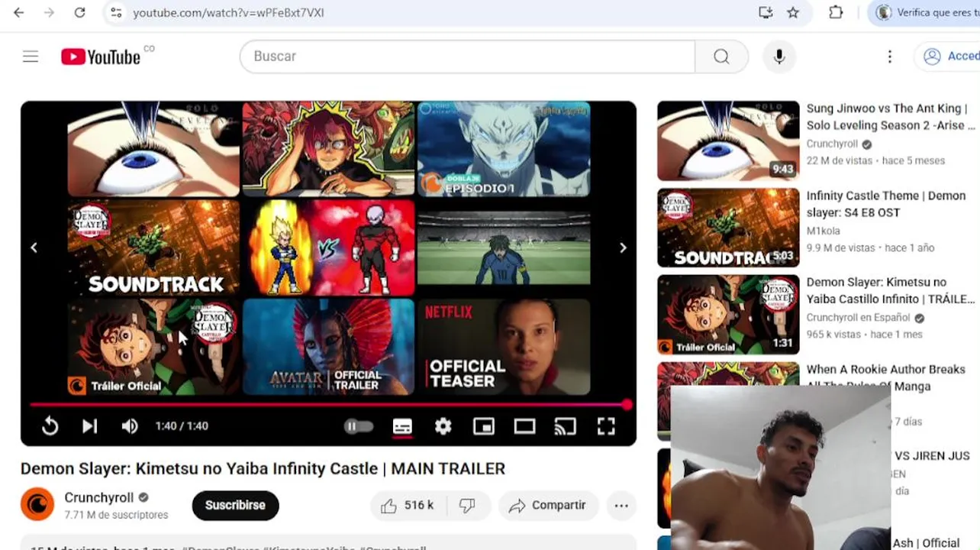The width and height of the screenshot is (980, 550).
Task: Replay the video
Action: coord(50,426)
